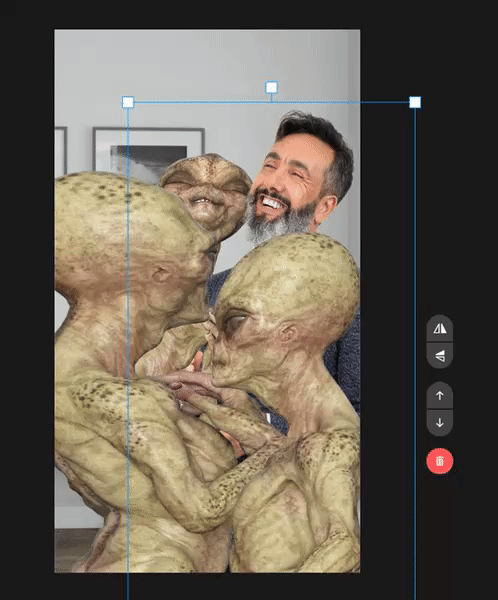Flip the selected layer horizontally

coord(439,329)
